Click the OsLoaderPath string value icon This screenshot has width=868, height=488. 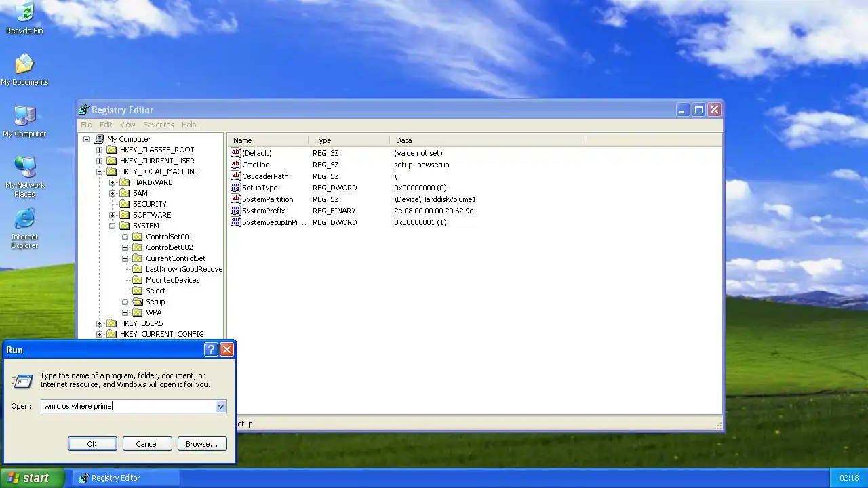(x=236, y=176)
